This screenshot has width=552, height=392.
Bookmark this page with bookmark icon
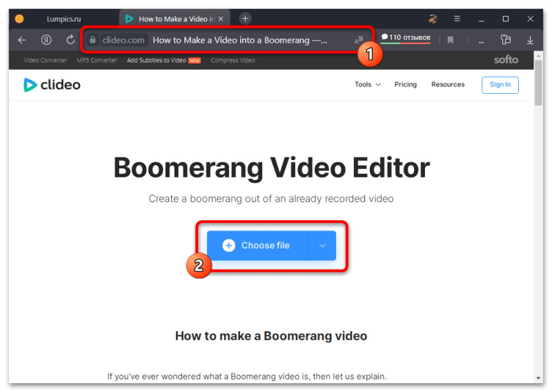pyautogui.click(x=451, y=40)
